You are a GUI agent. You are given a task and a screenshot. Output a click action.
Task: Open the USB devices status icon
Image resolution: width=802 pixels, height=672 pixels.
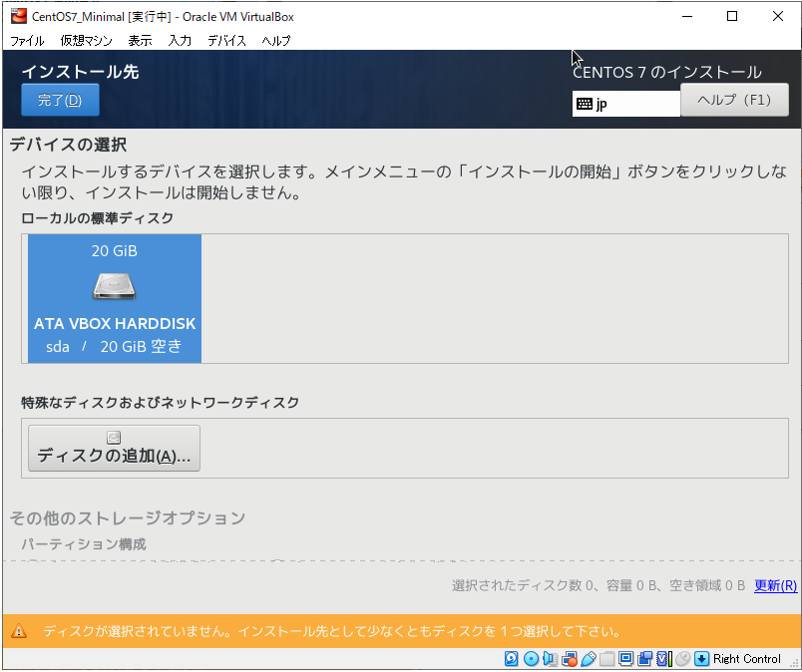tap(589, 659)
